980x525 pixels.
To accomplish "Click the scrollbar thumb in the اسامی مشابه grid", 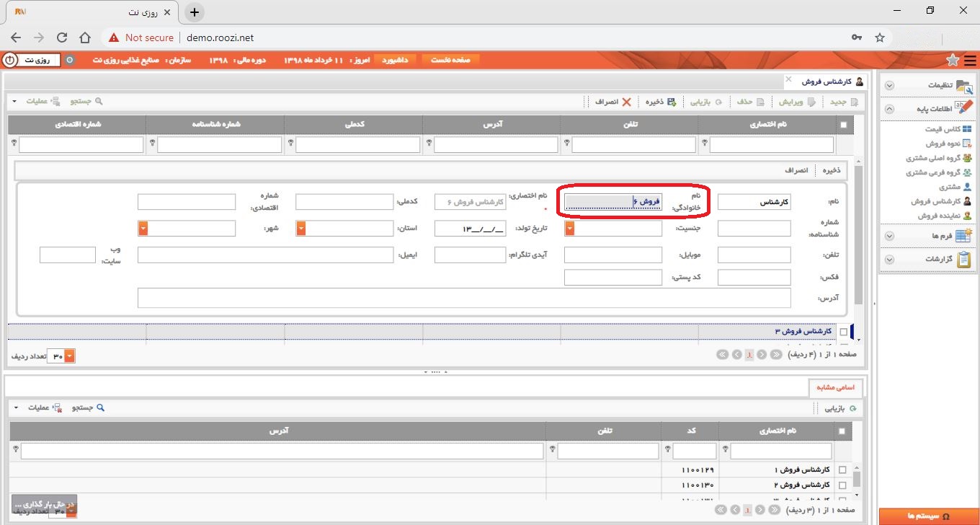I will [857, 478].
